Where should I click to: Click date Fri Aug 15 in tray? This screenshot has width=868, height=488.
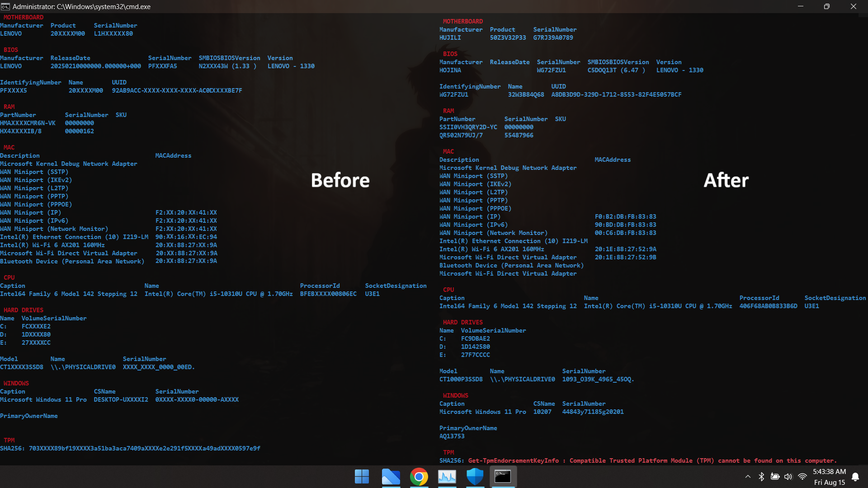point(830,482)
